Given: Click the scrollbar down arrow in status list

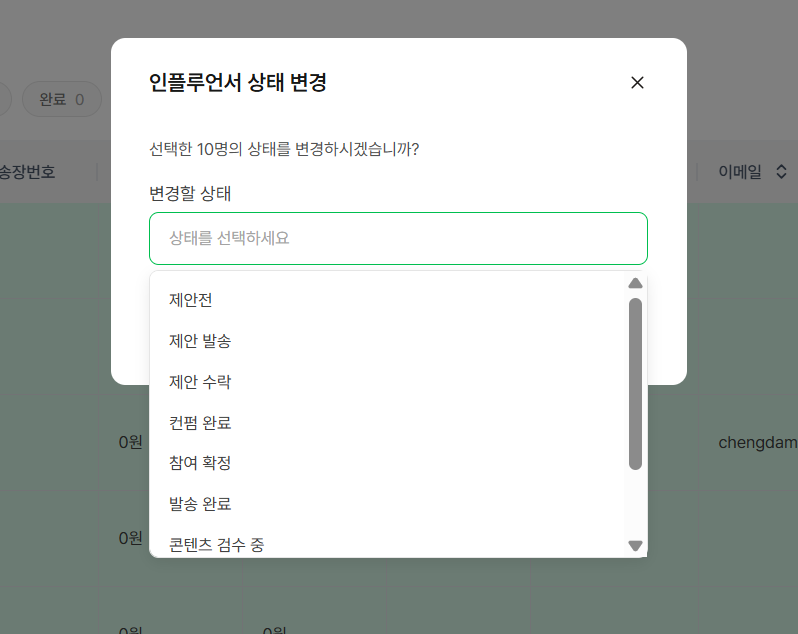Looking at the screenshot, I should pos(635,545).
